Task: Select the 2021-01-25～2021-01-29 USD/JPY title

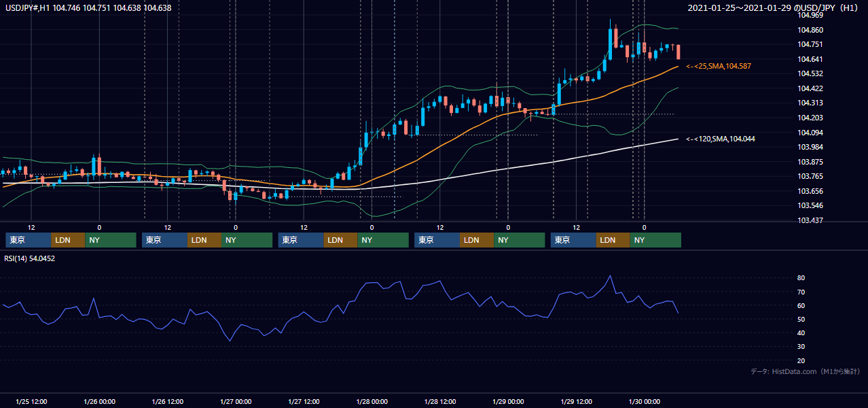Action: coord(774,7)
